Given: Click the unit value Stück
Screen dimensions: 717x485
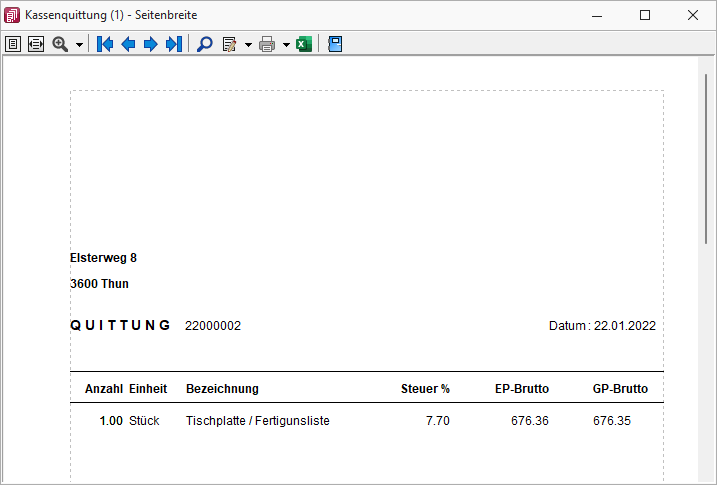Looking at the screenshot, I should tap(144, 421).
